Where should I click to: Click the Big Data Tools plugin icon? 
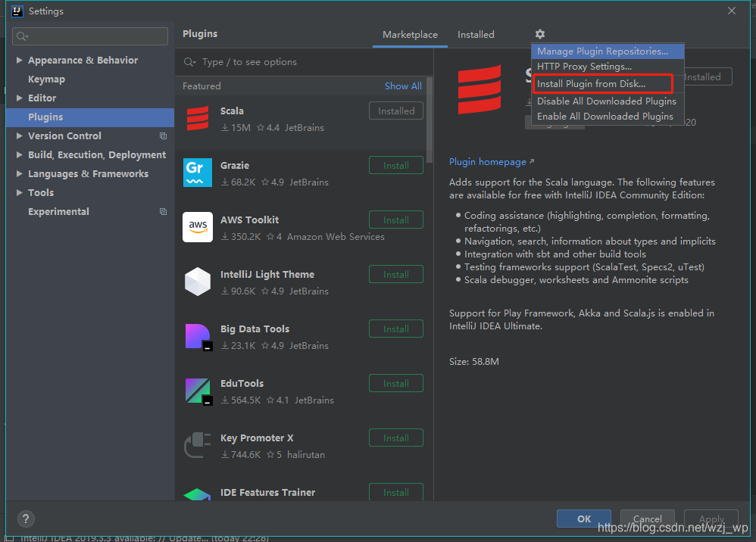point(198,336)
